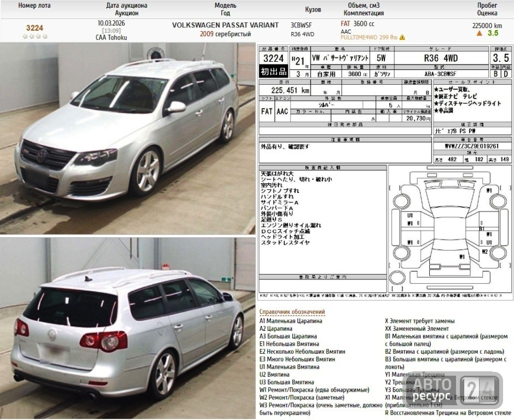This screenshot has height=420, width=514.
Task: Click 'Объем, см3 Комплектация' column header
Action: (x=364, y=9)
